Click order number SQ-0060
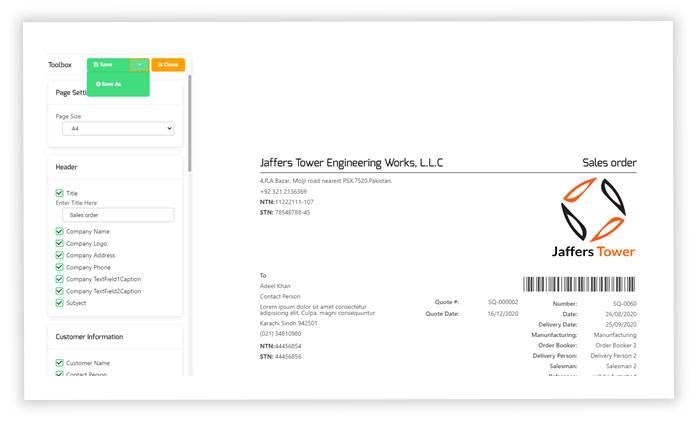Viewport: 699px width, 423px height. [x=625, y=304]
